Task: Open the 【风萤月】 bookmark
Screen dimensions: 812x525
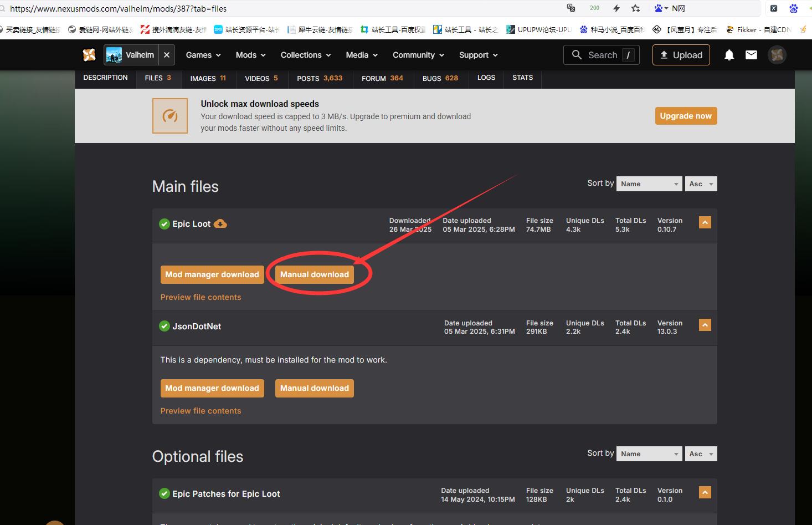Action: point(685,29)
